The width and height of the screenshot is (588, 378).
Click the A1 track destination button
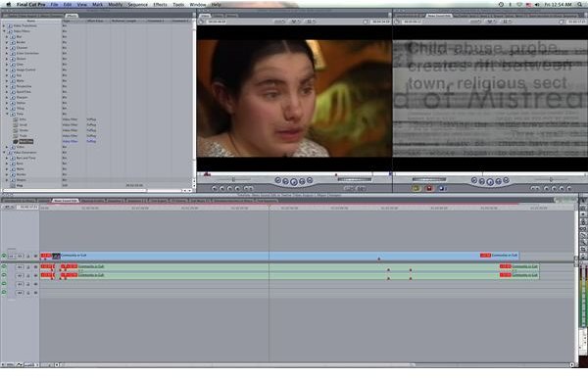tap(20, 267)
